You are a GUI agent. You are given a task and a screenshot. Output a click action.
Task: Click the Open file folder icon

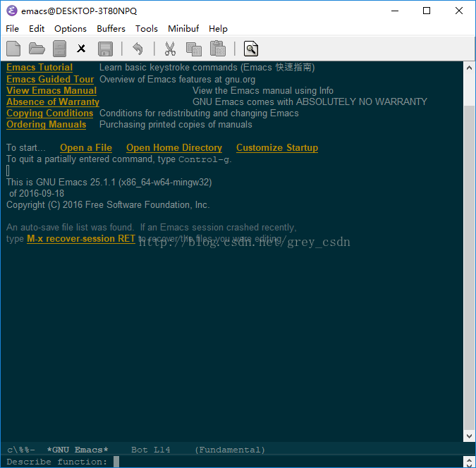(37, 49)
